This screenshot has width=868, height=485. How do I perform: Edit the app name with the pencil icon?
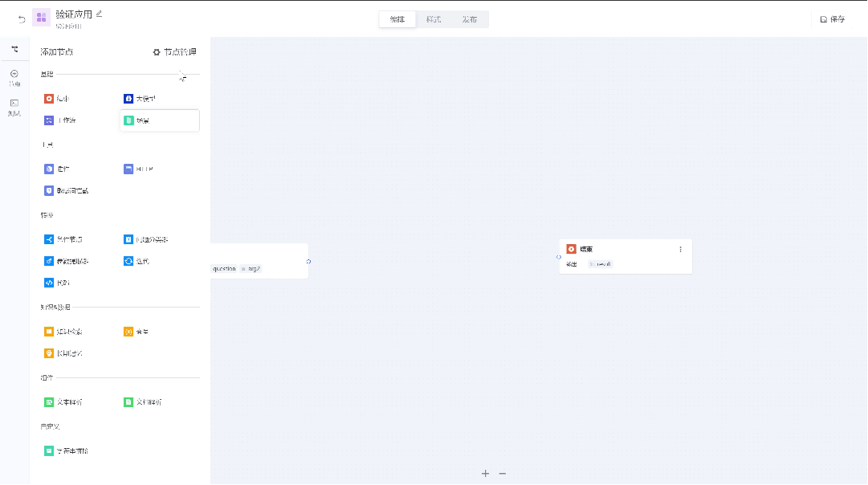click(x=100, y=14)
